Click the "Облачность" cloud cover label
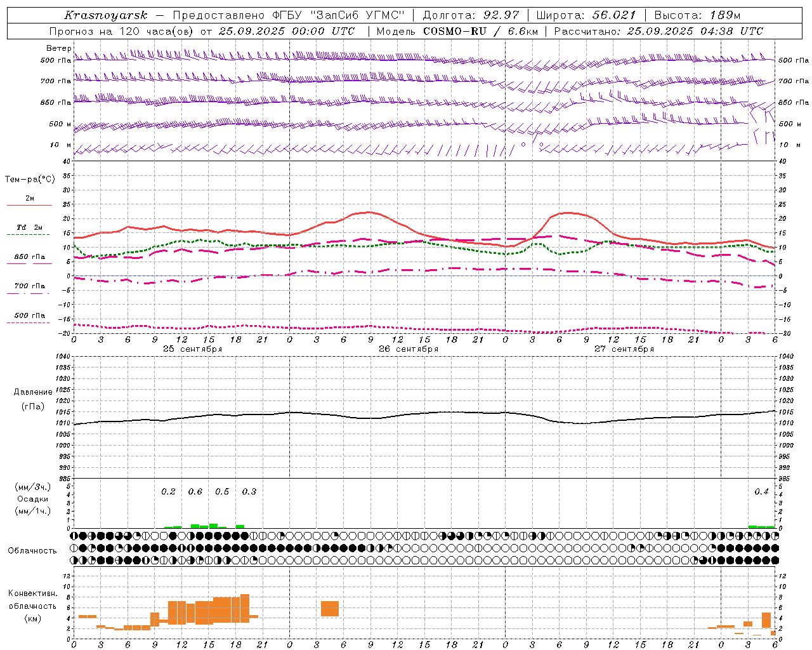812x650 pixels. pos(32,551)
